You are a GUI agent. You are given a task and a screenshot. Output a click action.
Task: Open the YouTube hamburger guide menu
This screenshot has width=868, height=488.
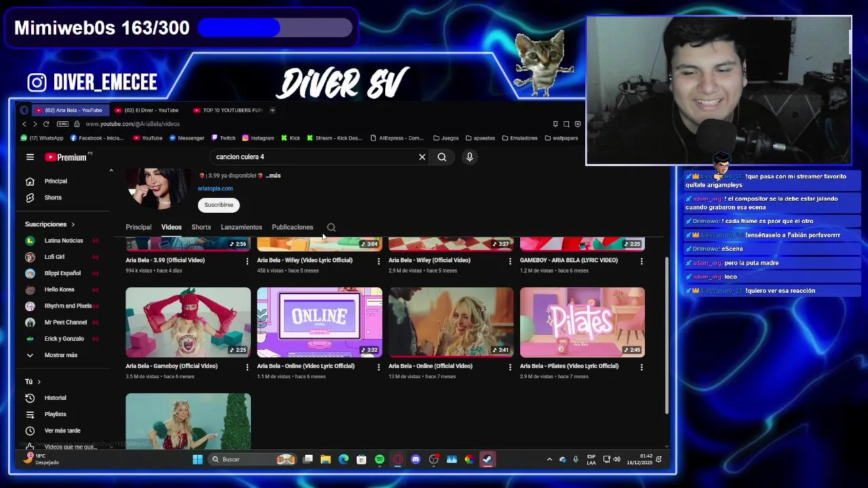pos(30,157)
